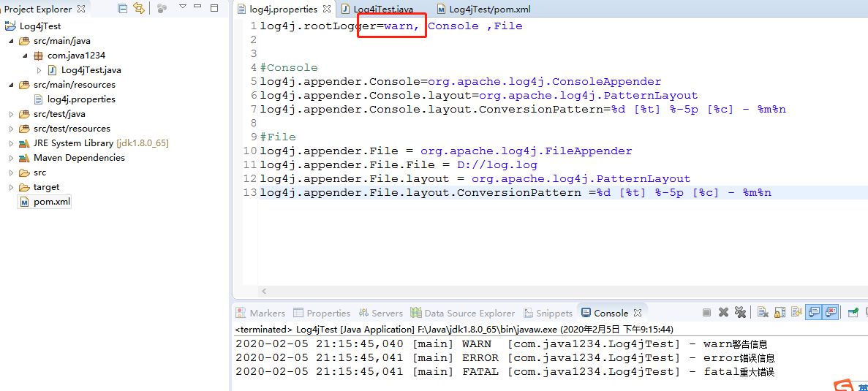This screenshot has height=391, width=868.
Task: Expand JRE System Library node
Action: tap(12, 143)
